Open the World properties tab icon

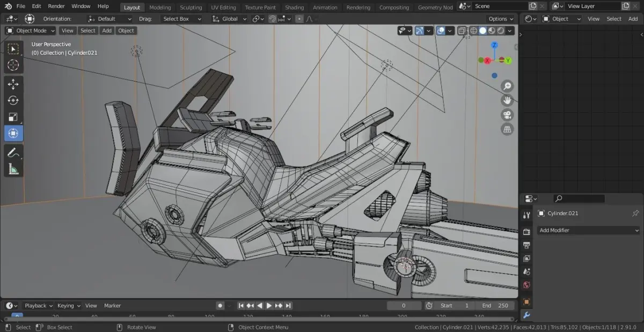[x=526, y=285]
